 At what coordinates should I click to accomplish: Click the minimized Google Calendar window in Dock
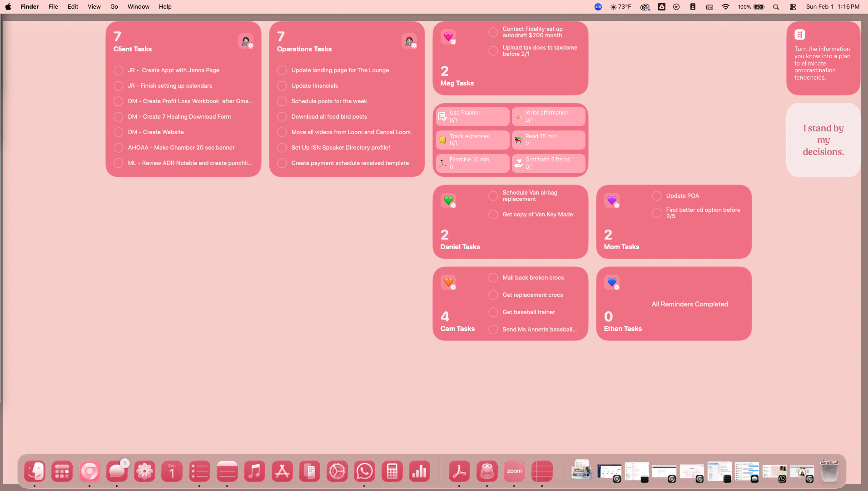pyautogui.click(x=609, y=472)
